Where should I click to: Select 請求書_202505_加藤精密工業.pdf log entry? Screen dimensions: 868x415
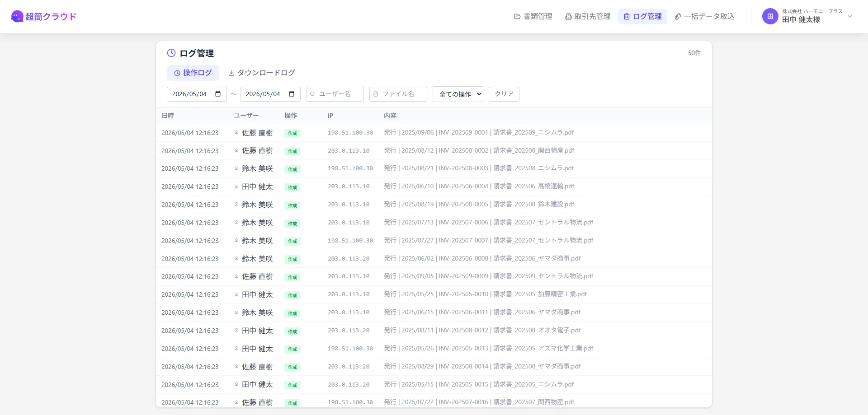pyautogui.click(x=540, y=294)
